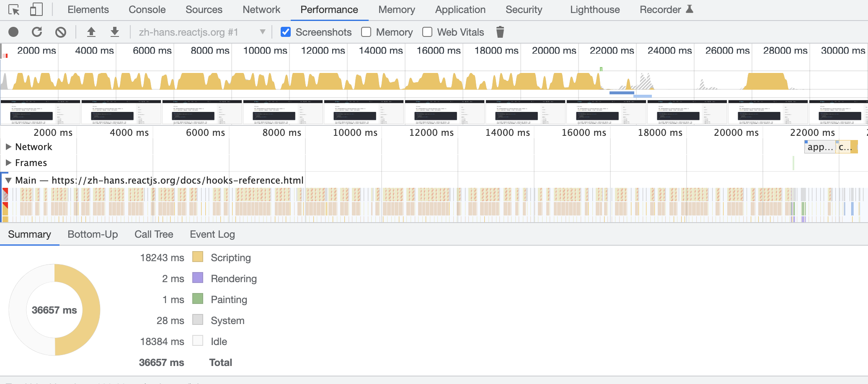
Task: Click the reload and profile icon
Action: click(37, 32)
